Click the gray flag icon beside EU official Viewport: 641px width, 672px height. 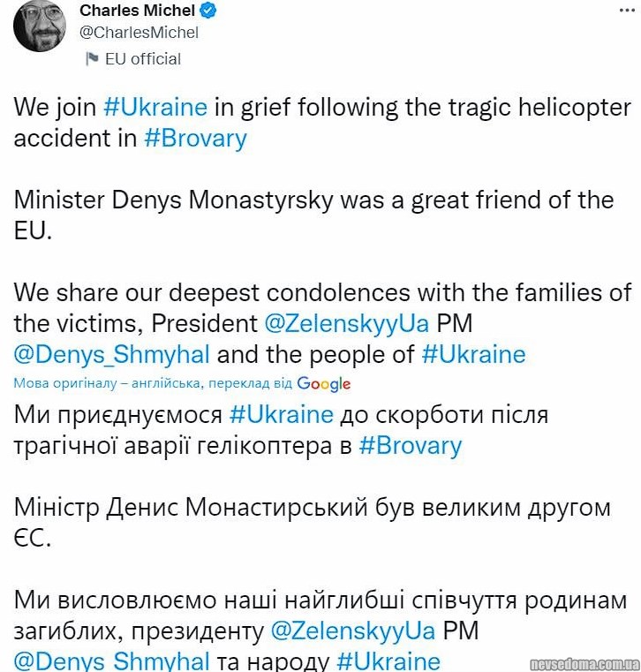[x=91, y=59]
